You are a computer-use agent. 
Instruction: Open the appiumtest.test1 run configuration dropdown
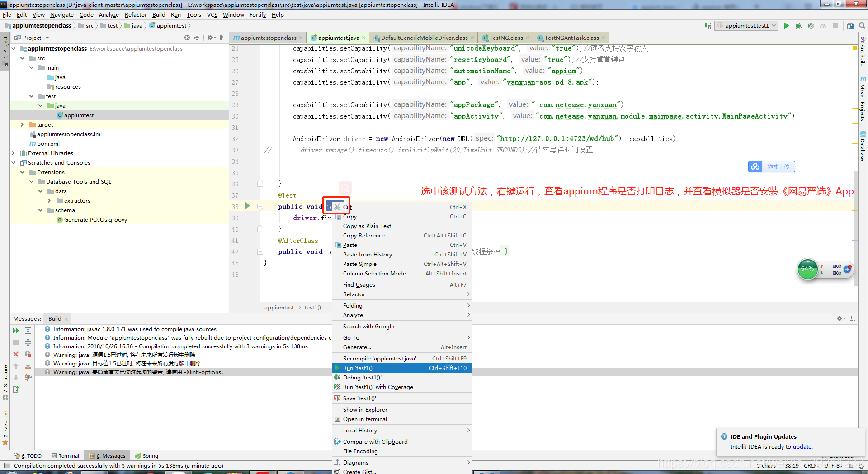(x=746, y=26)
